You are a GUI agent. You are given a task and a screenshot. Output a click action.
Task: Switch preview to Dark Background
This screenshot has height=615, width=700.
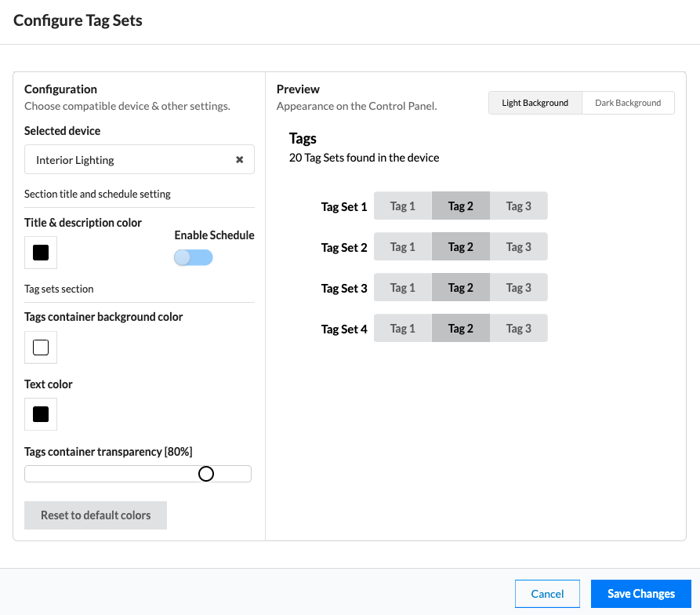click(x=628, y=104)
